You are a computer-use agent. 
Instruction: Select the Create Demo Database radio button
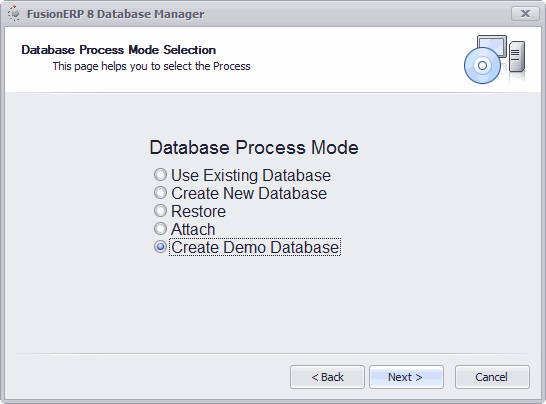point(160,247)
